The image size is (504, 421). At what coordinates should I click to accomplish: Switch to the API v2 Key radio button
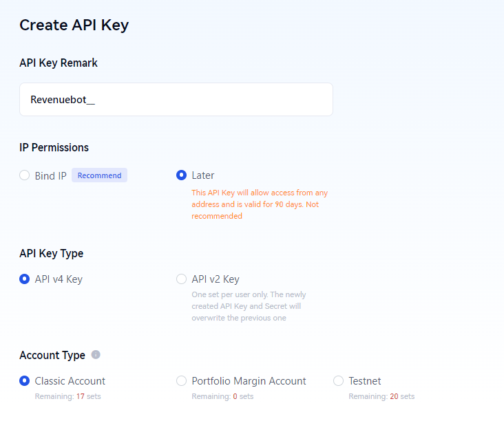tap(181, 279)
